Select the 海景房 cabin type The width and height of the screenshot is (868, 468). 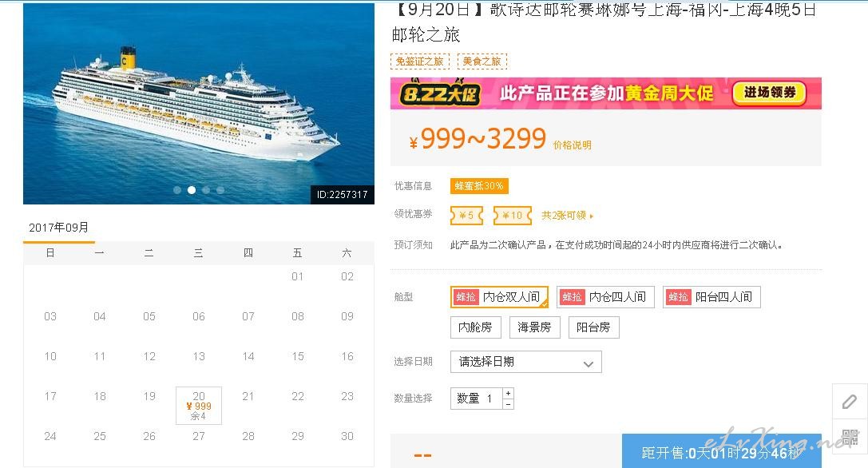point(534,327)
